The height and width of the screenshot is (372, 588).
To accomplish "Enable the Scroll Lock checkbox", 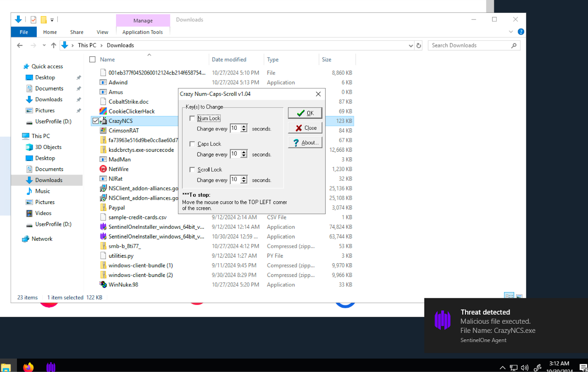I will tap(192, 169).
